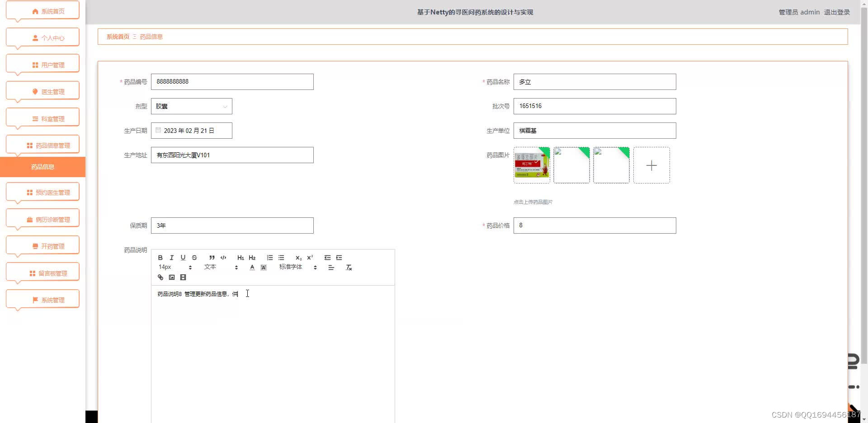Apply subscript formatting
Image resolution: width=868 pixels, height=423 pixels.
point(298,258)
